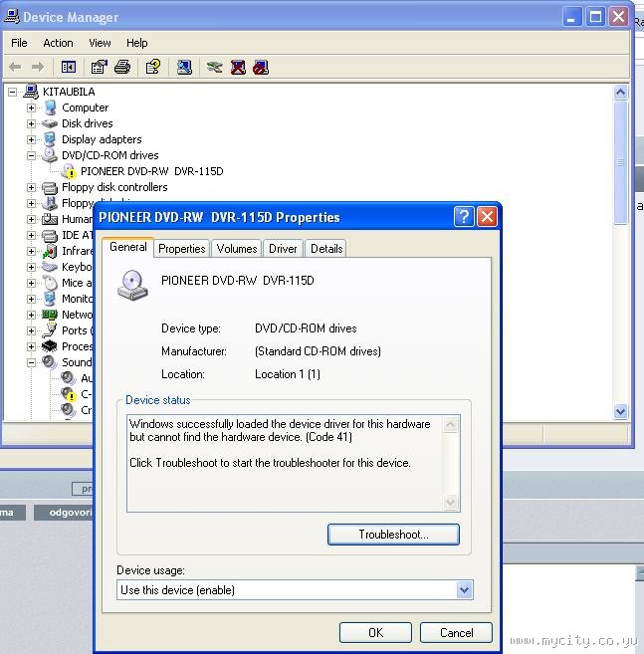Switch to the Properties tab
Viewport: 644px width, 654px height.
coord(182,249)
